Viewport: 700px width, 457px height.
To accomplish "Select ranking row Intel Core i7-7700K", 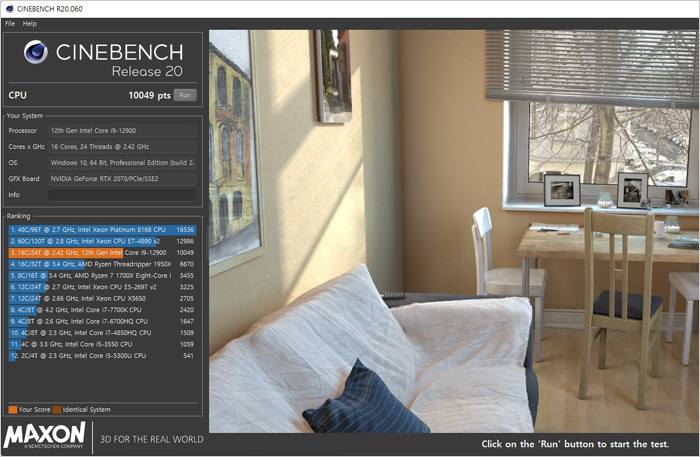I will click(x=102, y=310).
